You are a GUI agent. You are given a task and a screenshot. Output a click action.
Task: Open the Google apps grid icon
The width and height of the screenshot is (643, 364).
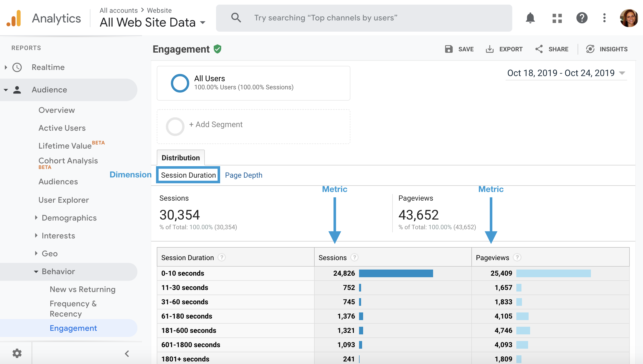click(x=557, y=18)
